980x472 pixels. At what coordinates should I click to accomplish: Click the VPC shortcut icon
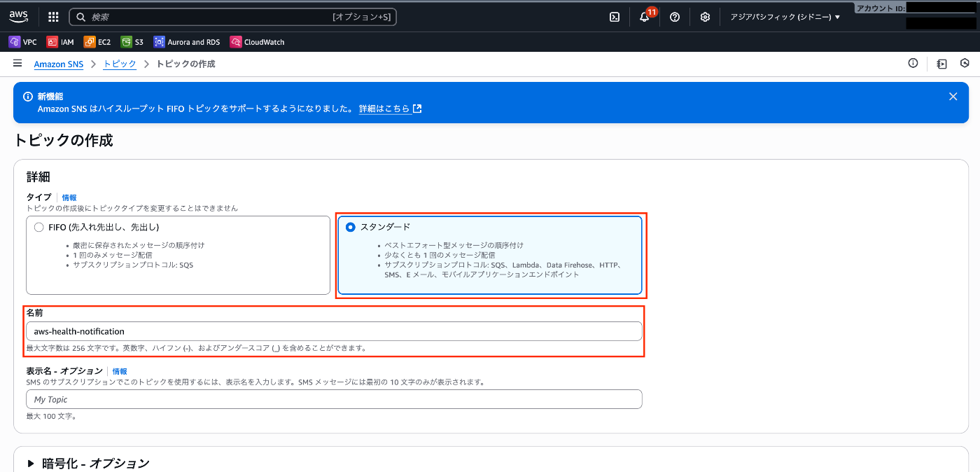click(x=14, y=42)
